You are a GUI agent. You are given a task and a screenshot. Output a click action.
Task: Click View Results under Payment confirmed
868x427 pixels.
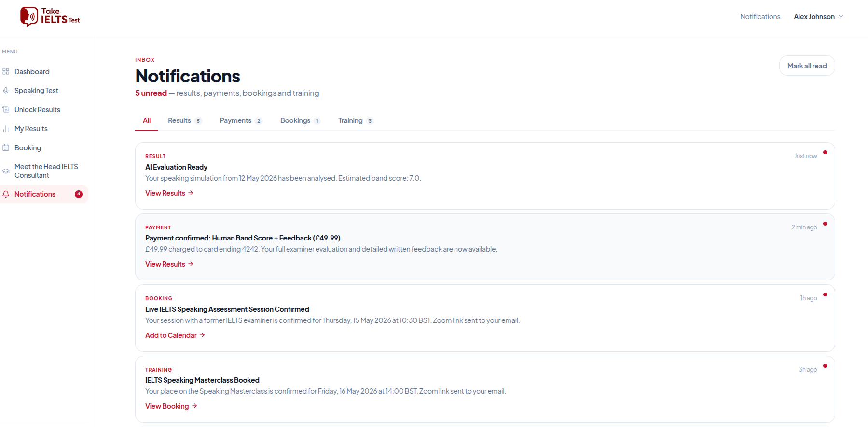[x=169, y=264]
